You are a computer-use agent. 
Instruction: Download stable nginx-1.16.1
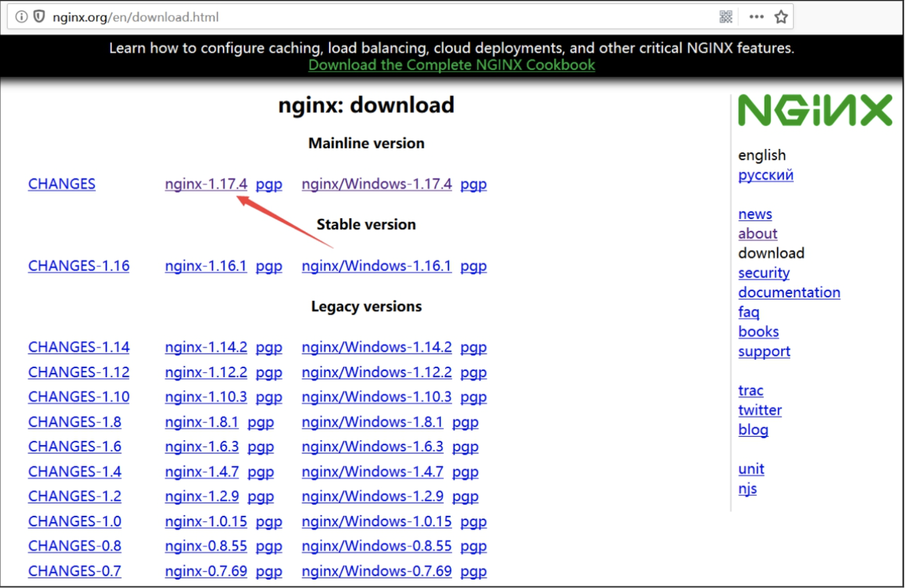pyautogui.click(x=206, y=266)
